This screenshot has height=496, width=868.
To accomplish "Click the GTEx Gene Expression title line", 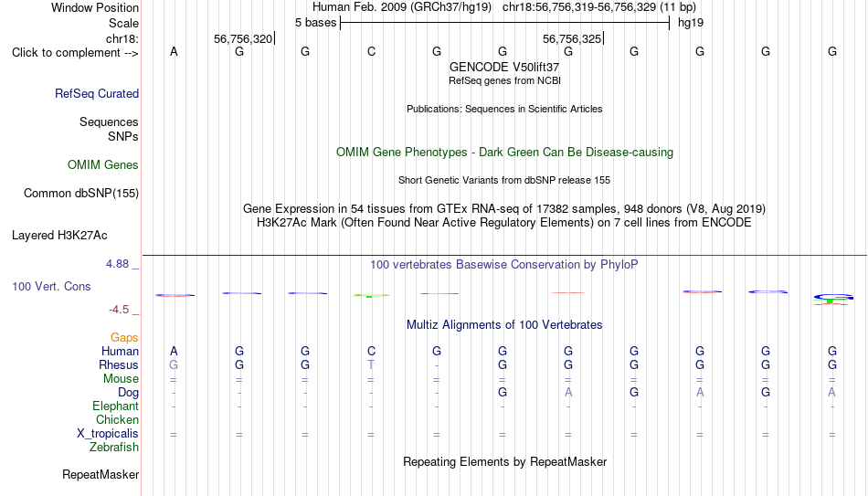I will tap(504, 208).
